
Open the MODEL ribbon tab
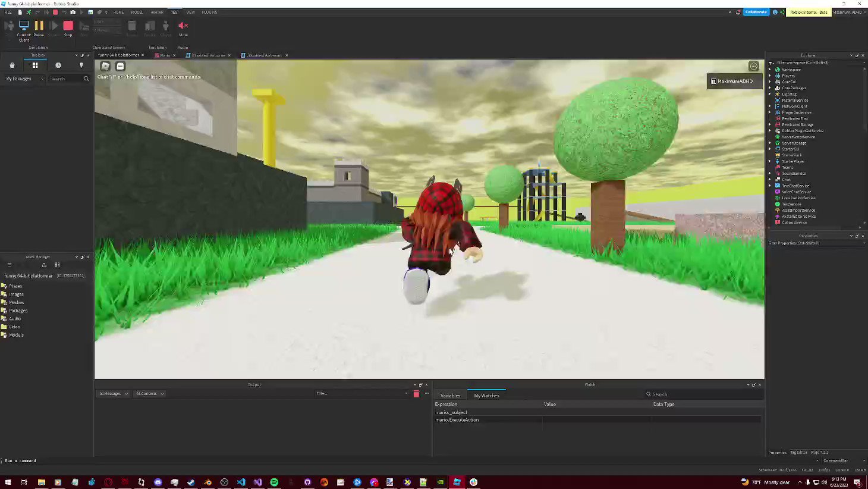coord(137,12)
